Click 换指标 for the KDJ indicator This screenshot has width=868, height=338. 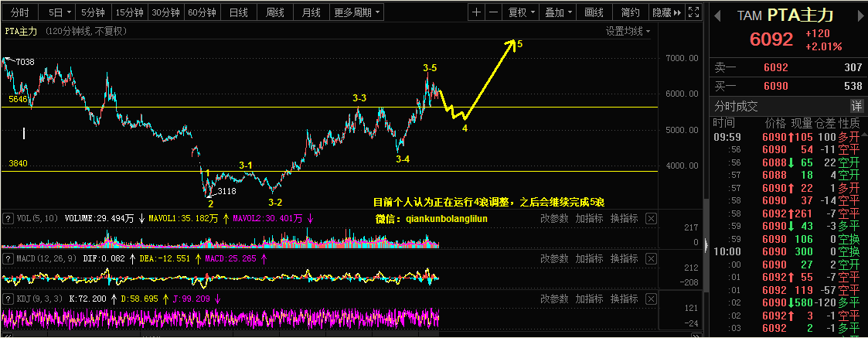pos(625,298)
